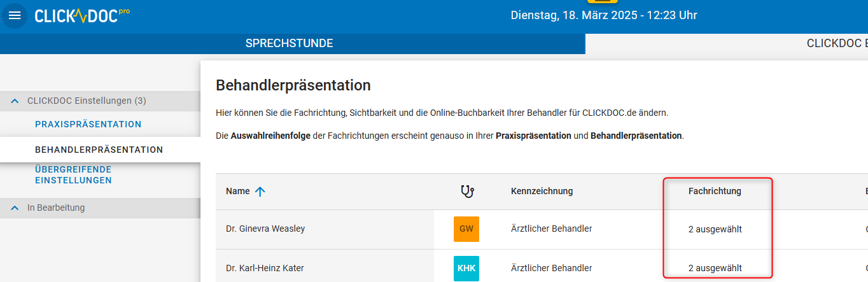Open Fachrichtung dropdown for Dr. Ginevra Weasley

tap(715, 229)
